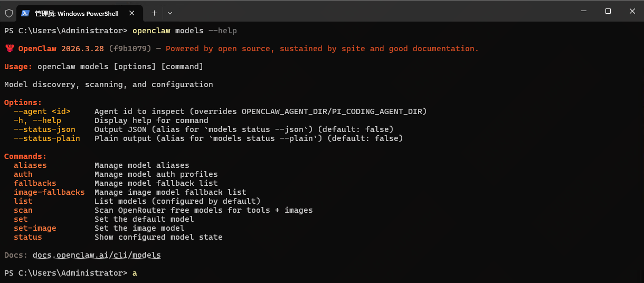The image size is (644, 283).
Task: Open the docs.openclaw.ai/cli/models link
Action: [97, 255]
